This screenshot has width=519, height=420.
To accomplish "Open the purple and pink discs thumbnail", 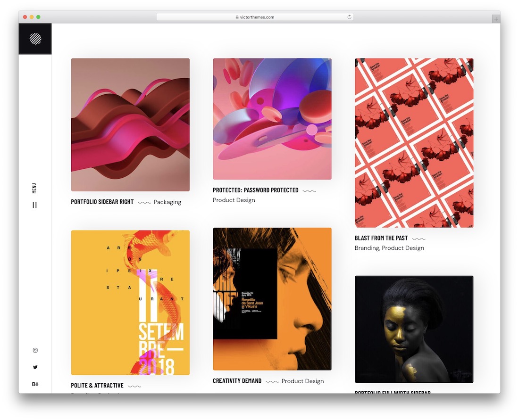I will 272,119.
